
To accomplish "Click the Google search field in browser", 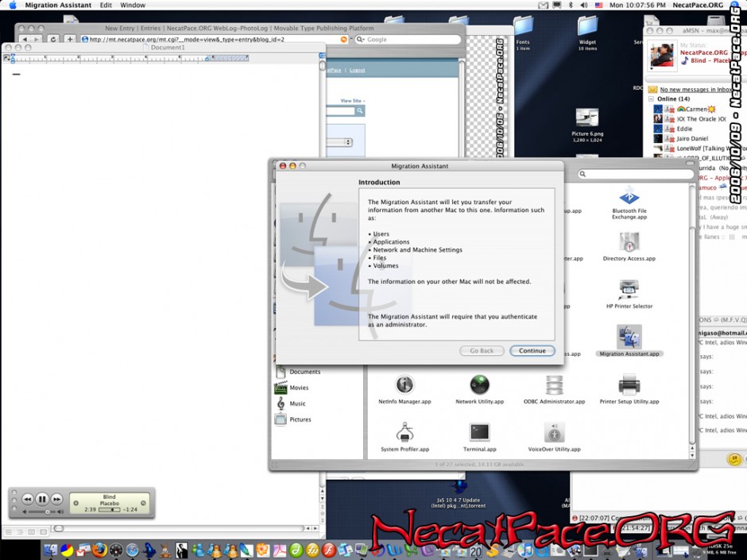I will (x=408, y=39).
